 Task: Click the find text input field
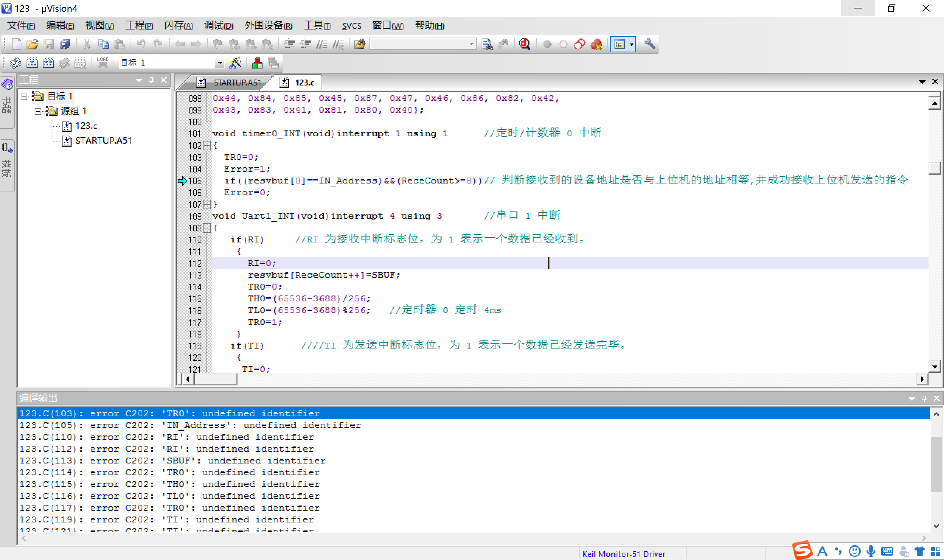[x=419, y=44]
